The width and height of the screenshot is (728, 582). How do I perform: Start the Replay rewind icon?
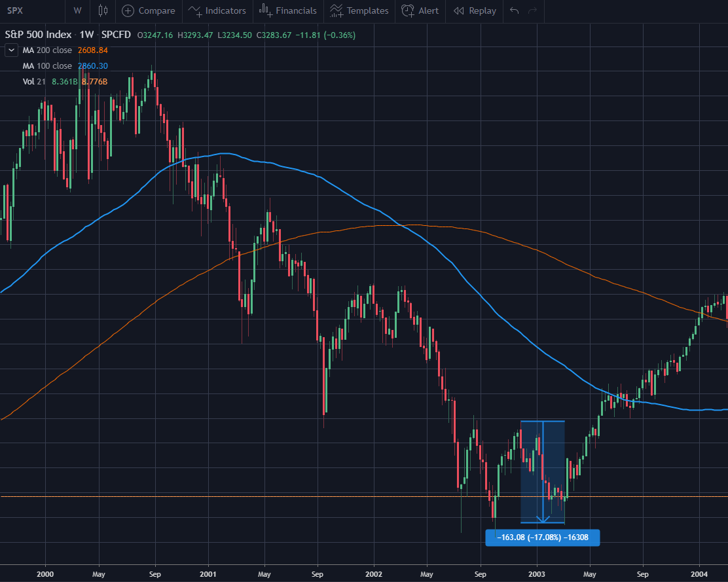coord(459,10)
